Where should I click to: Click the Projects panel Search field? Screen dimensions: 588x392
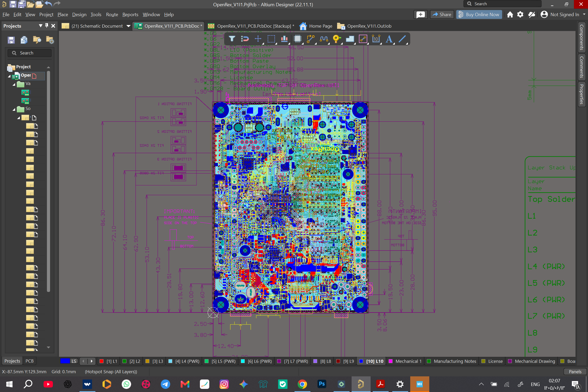29,53
